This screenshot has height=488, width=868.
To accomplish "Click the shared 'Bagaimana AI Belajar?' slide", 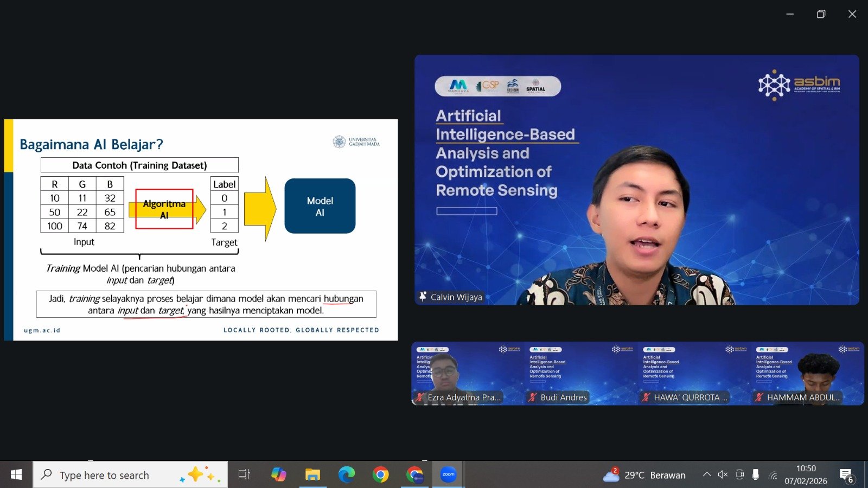I will coord(201,230).
